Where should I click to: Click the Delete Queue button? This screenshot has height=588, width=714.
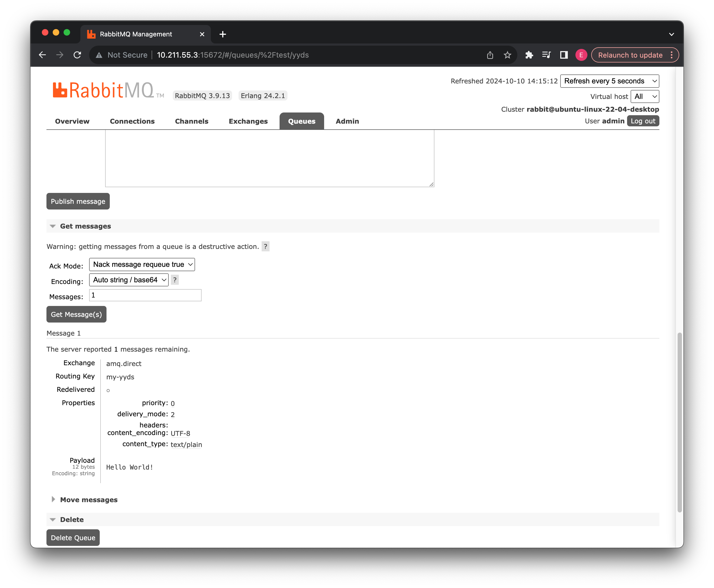coord(73,537)
